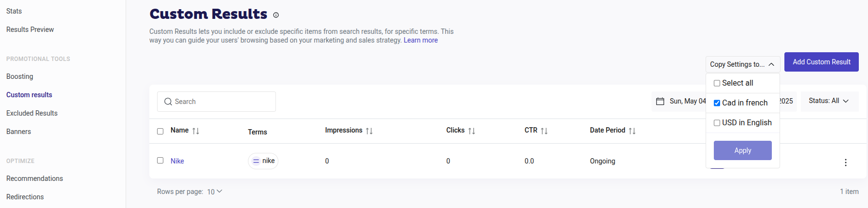Select the Nike row checkbox
Image resolution: width=868 pixels, height=208 pixels.
click(160, 161)
